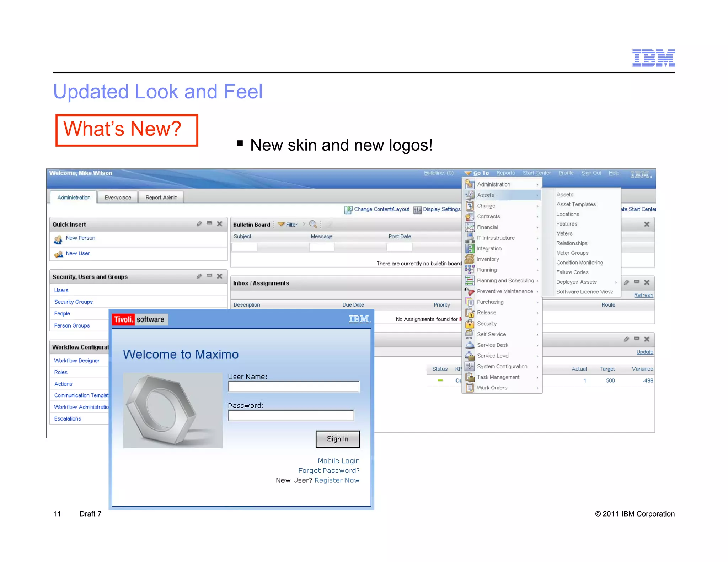Choose Condition Monitoring menu entry
This screenshot has height=562, width=728.
coord(579,263)
